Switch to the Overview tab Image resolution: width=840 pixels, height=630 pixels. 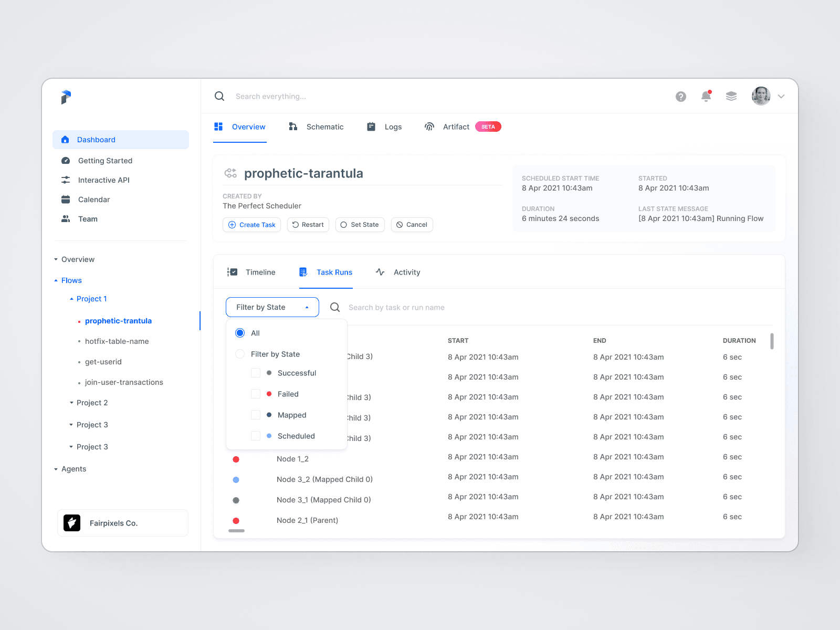[x=240, y=127]
